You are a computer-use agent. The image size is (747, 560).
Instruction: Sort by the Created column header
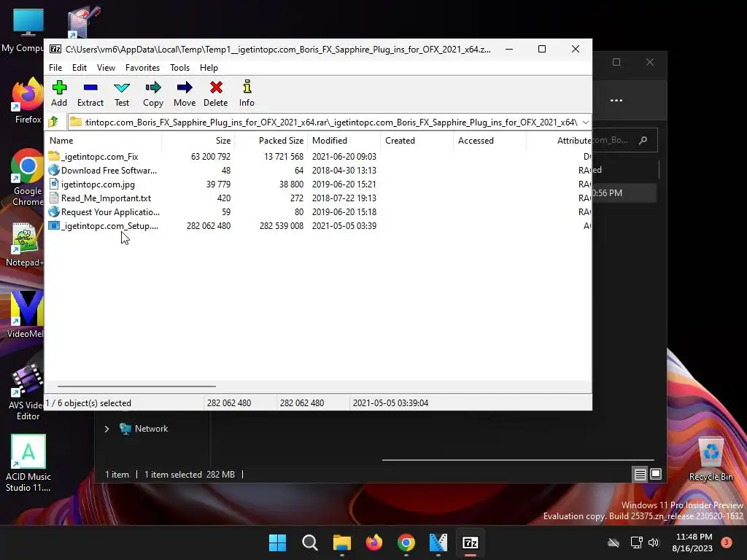(417, 141)
